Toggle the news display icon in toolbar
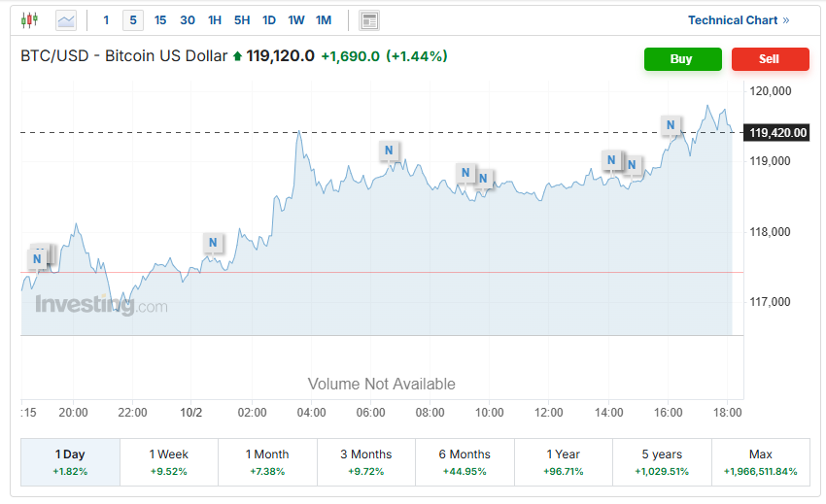The height and width of the screenshot is (504, 826). click(369, 20)
